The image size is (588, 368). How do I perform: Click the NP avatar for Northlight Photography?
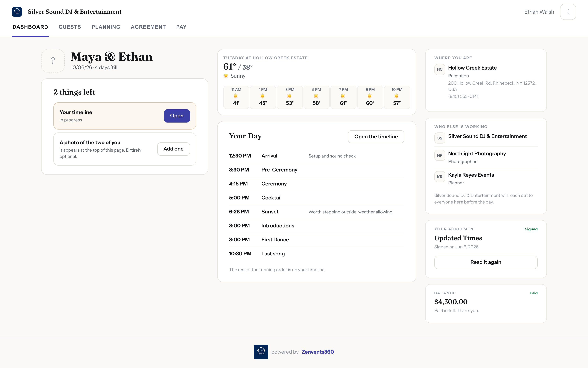pos(440,155)
